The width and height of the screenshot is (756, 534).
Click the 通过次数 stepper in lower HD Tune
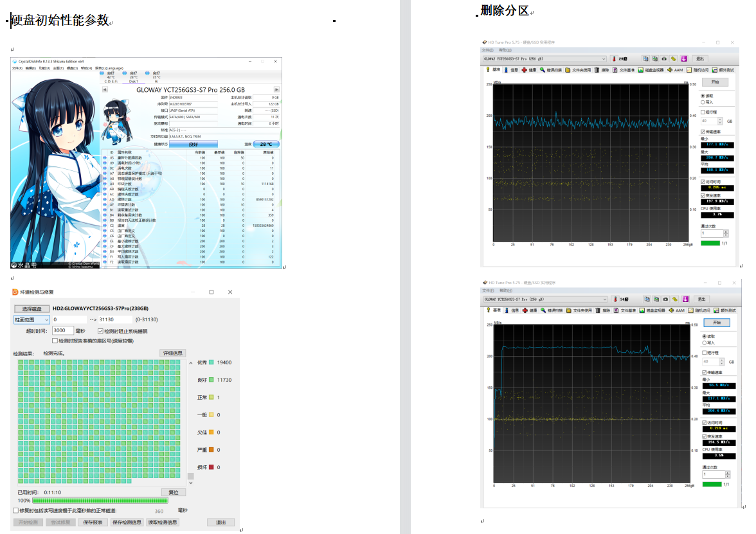(728, 474)
